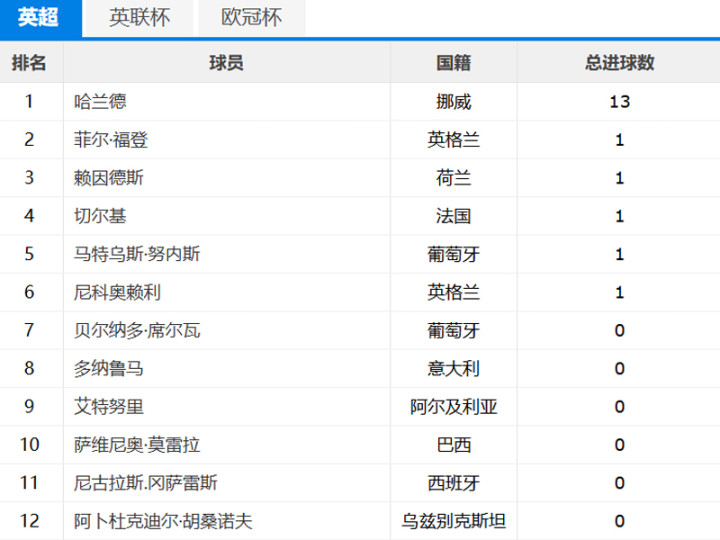Select player name 切尔基
Screen dimensions: 720x540
click(100, 216)
